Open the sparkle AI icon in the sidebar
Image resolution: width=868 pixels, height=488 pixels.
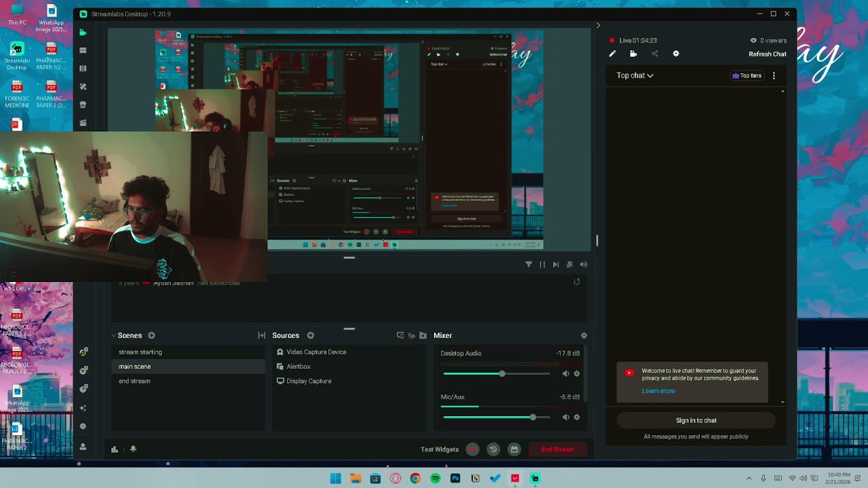click(83, 408)
